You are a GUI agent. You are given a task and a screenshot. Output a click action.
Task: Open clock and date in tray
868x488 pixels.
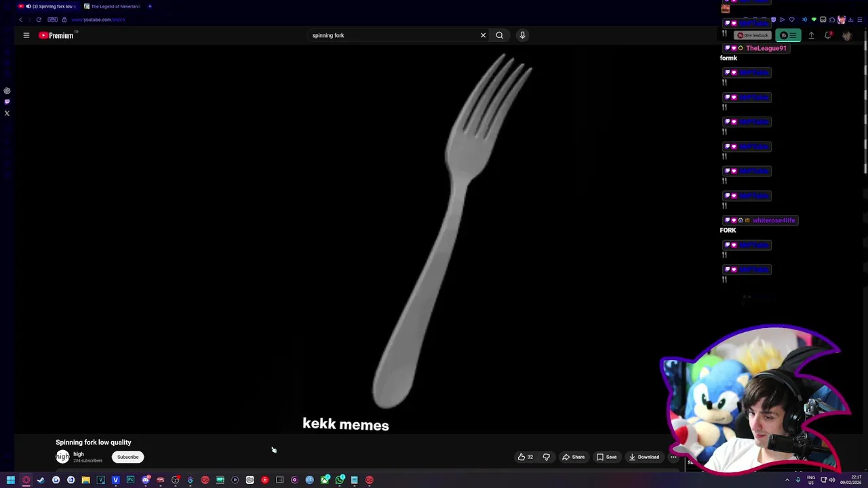pos(851,480)
